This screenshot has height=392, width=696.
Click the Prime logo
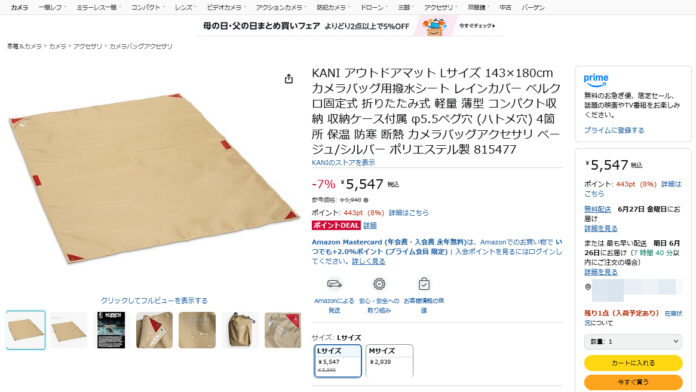click(596, 80)
